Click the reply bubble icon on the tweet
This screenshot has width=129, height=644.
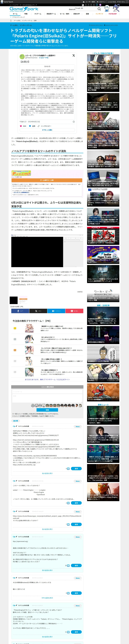(30, 126)
